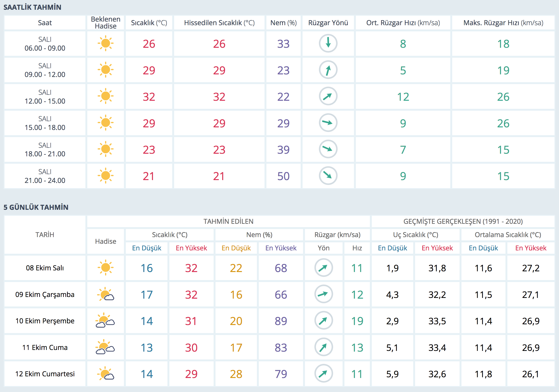Click the SALI 12.00 - 15.00 time cell
Image resolution: width=559 pixels, height=392 pixels.
[45, 96]
